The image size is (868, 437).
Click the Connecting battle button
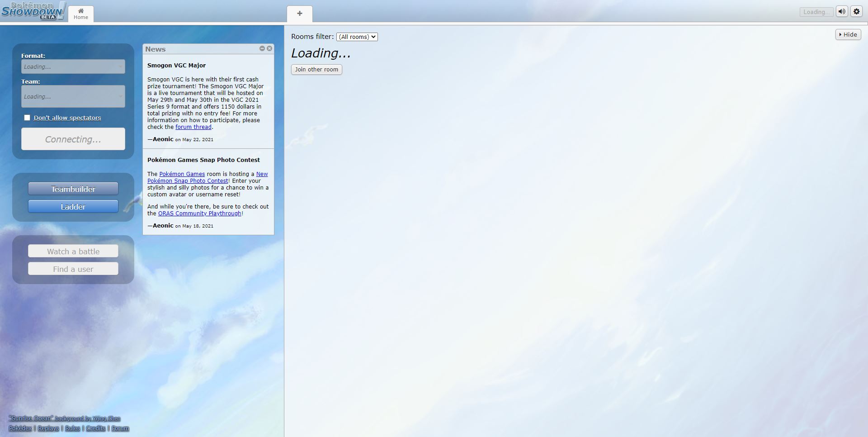tap(73, 139)
